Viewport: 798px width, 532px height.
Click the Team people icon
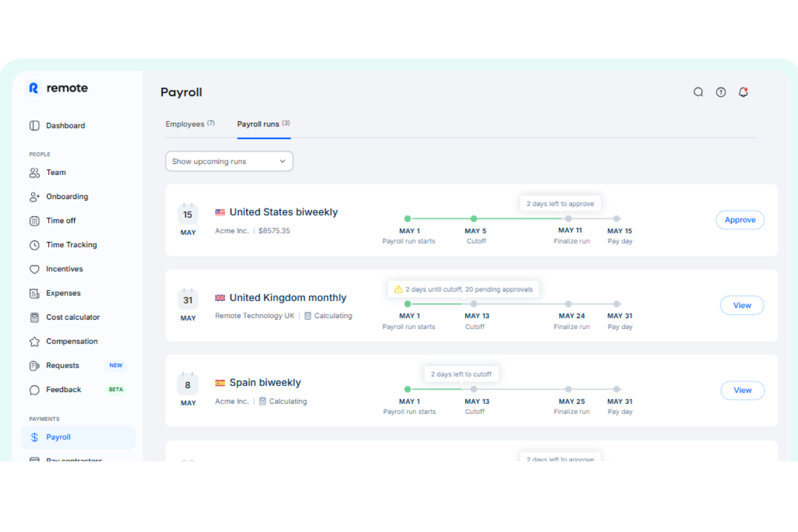point(35,172)
